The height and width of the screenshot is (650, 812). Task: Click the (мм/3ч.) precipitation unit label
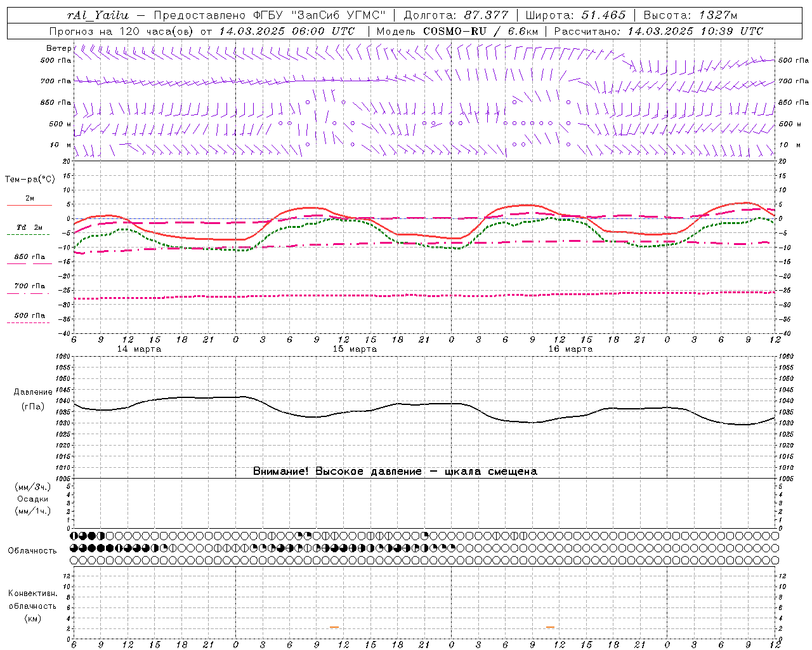click(33, 487)
